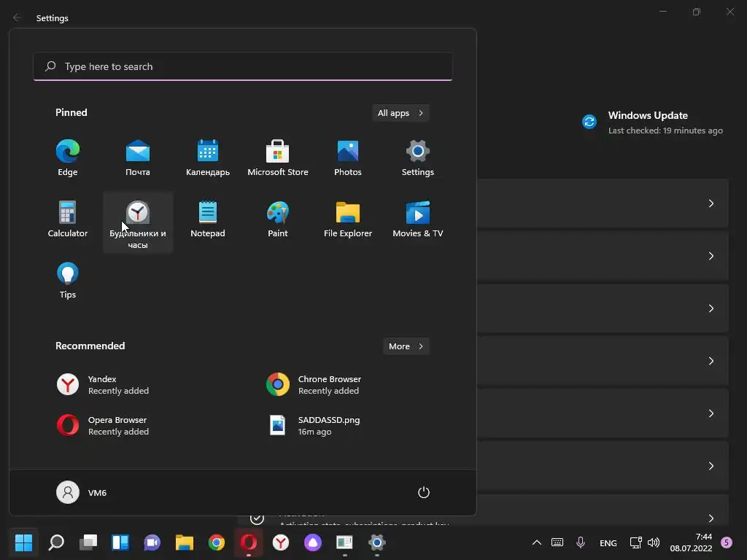Open pinned File Explorer
Image resolution: width=747 pixels, height=560 pixels.
coord(348,219)
